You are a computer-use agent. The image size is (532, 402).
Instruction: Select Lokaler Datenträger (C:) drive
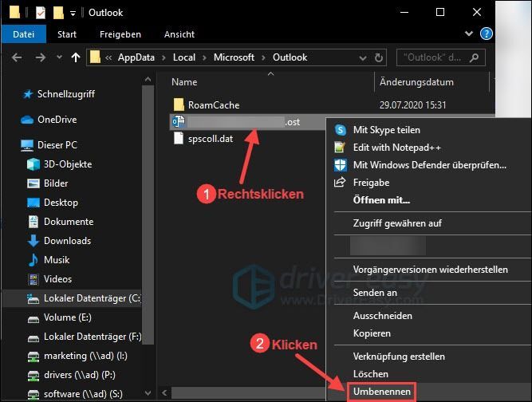coord(92,298)
